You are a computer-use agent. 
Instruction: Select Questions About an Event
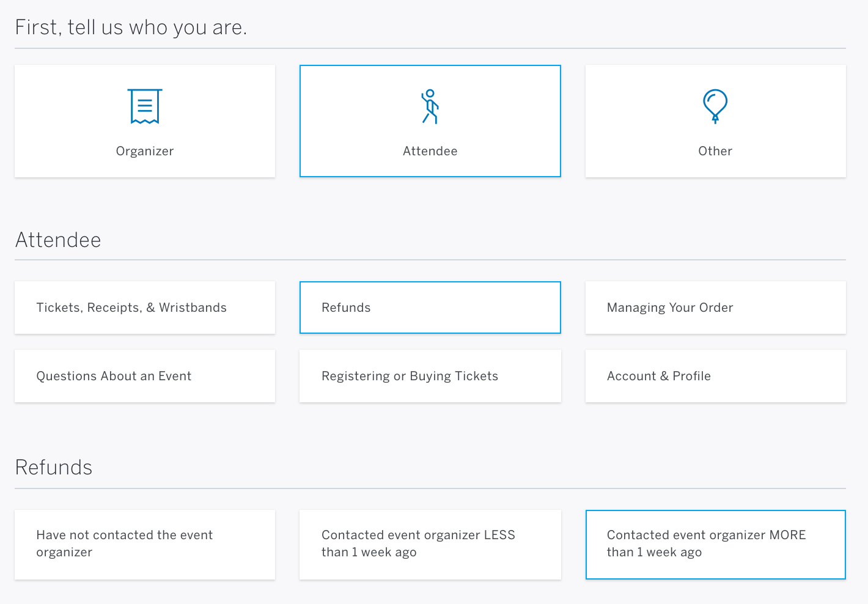[x=144, y=376]
